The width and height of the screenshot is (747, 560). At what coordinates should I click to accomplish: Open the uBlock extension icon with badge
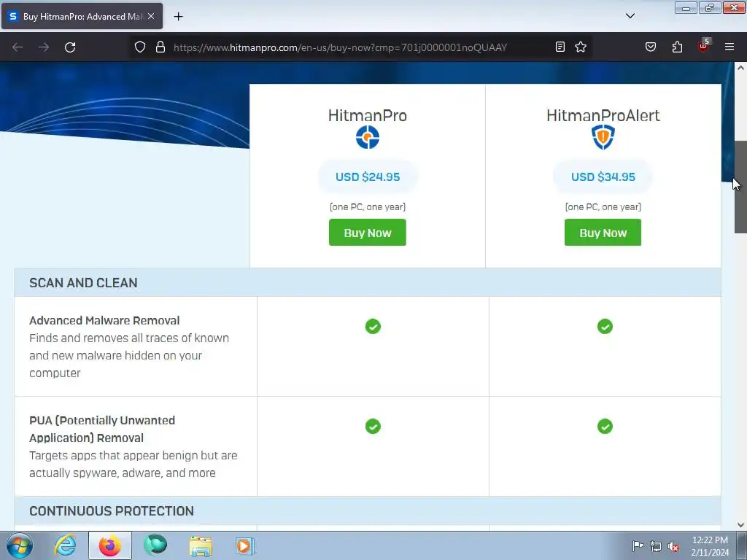[704, 46]
